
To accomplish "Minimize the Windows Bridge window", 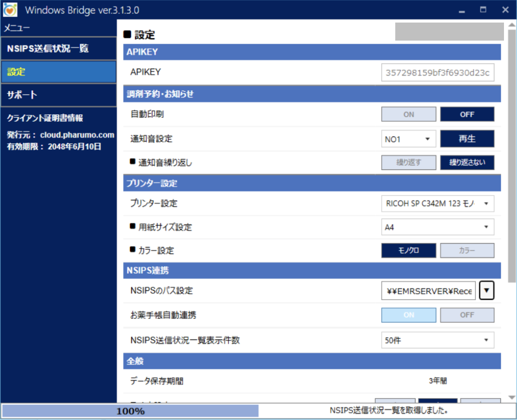I will pyautogui.click(x=461, y=10).
